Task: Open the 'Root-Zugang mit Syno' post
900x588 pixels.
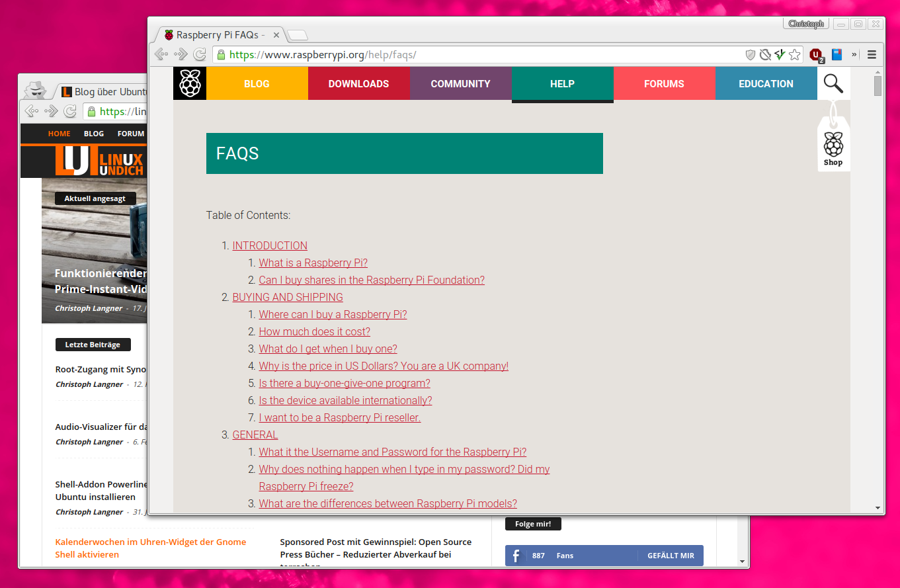Action: click(x=101, y=369)
